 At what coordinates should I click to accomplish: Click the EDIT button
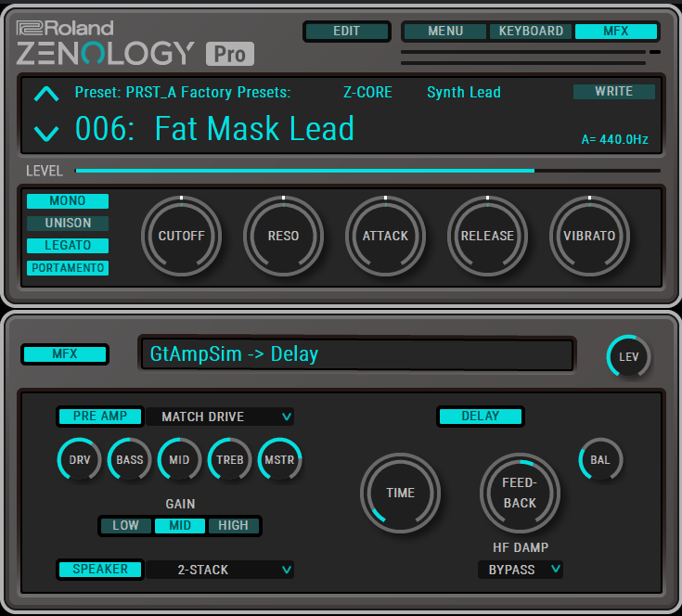(x=347, y=32)
